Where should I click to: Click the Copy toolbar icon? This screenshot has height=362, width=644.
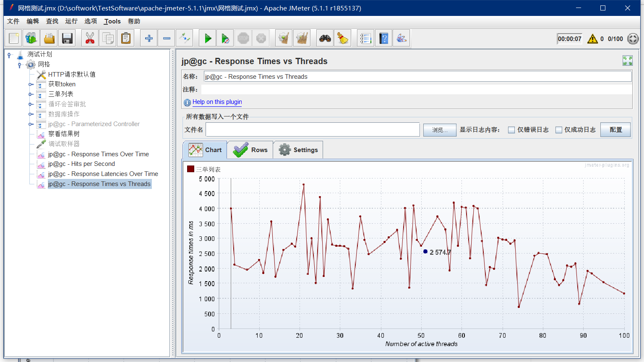pos(108,39)
